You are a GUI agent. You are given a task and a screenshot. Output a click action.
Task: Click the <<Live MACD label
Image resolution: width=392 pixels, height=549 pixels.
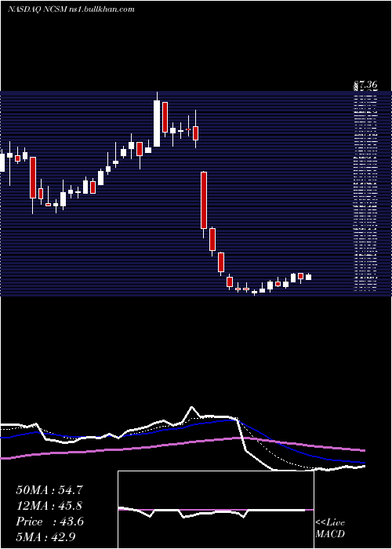[x=330, y=529]
